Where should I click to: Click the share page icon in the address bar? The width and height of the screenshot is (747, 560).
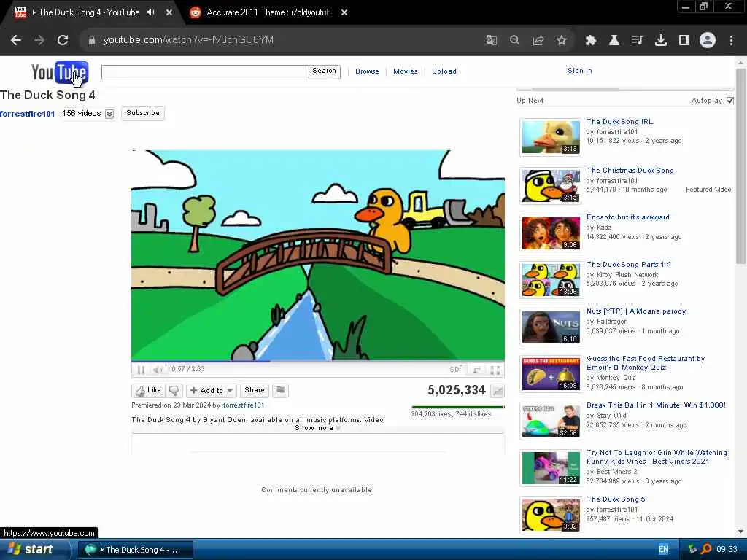click(538, 40)
